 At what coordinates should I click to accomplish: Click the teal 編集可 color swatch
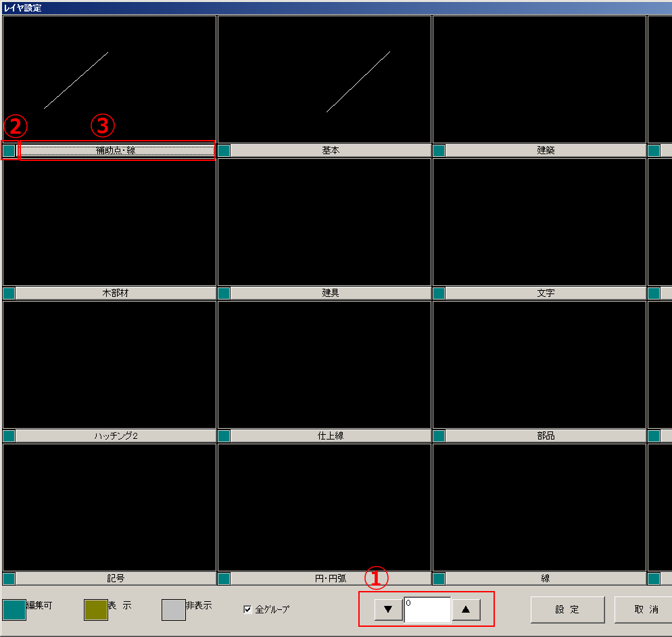point(14,610)
